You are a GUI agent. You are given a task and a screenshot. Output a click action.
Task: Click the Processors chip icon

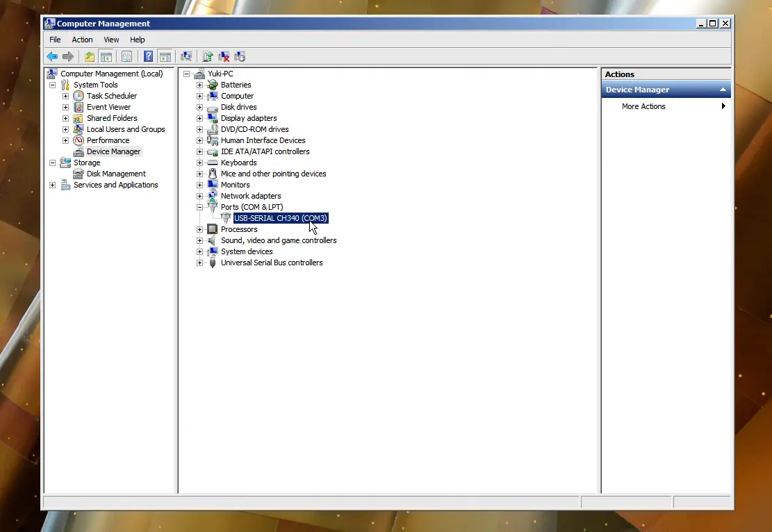pyautogui.click(x=212, y=229)
